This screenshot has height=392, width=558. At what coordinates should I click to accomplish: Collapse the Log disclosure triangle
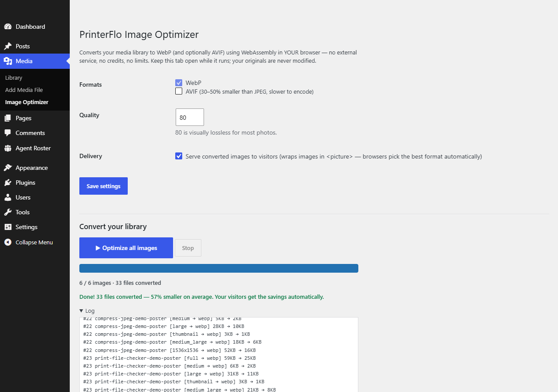82,311
